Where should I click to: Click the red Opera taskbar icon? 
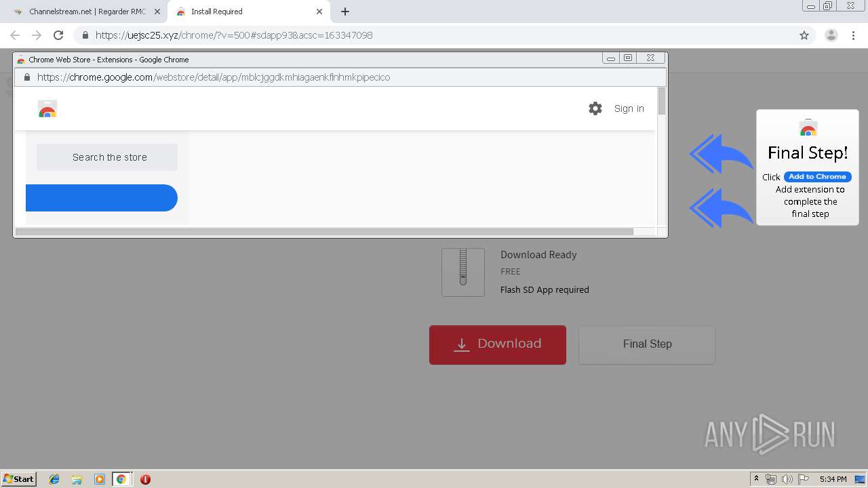point(145,479)
